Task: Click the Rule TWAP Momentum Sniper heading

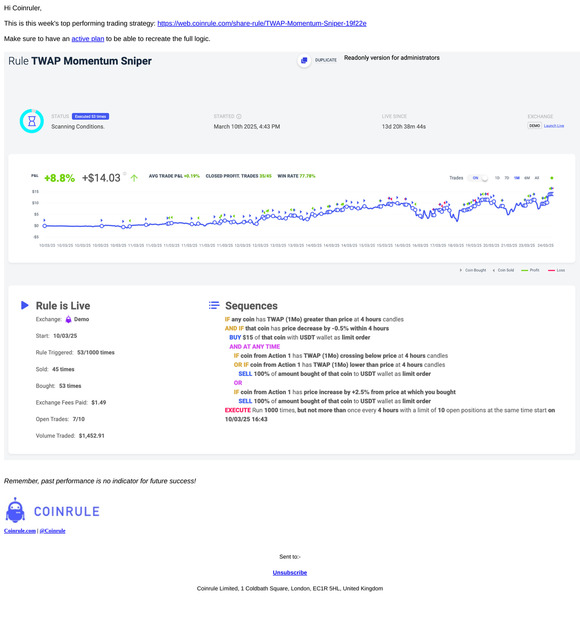Action: click(80, 61)
